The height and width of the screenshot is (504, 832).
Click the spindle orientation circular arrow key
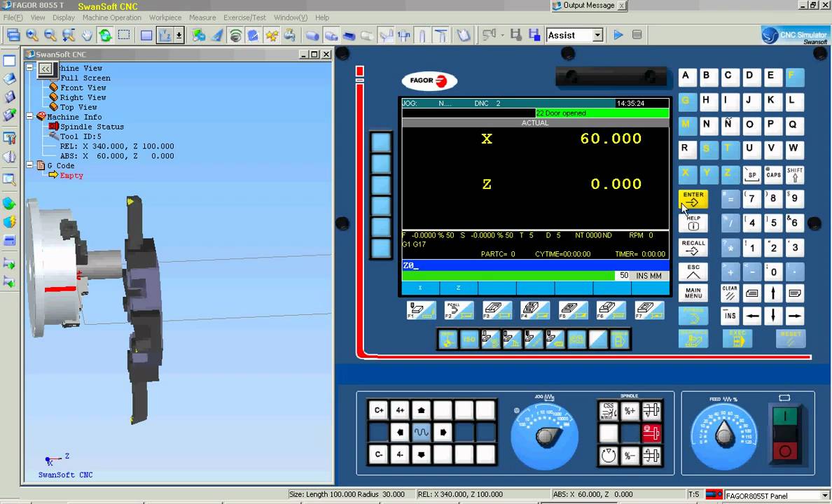pyautogui.click(x=608, y=455)
